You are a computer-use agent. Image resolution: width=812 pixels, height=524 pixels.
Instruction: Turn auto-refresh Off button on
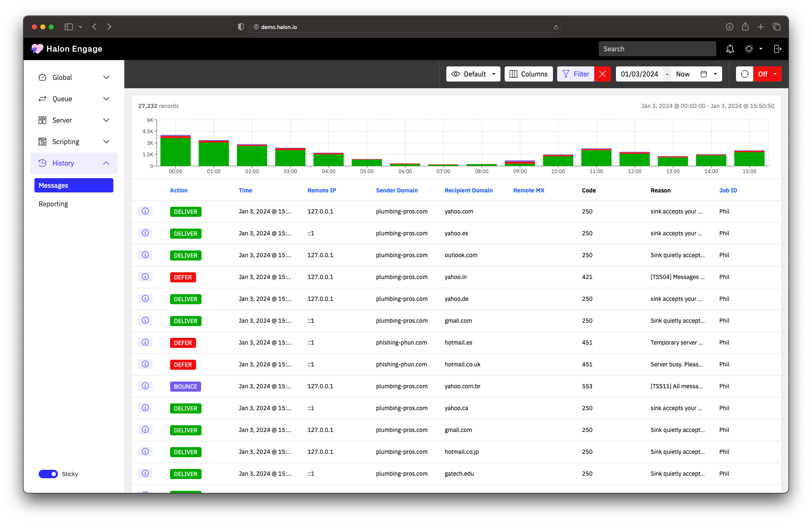[763, 74]
